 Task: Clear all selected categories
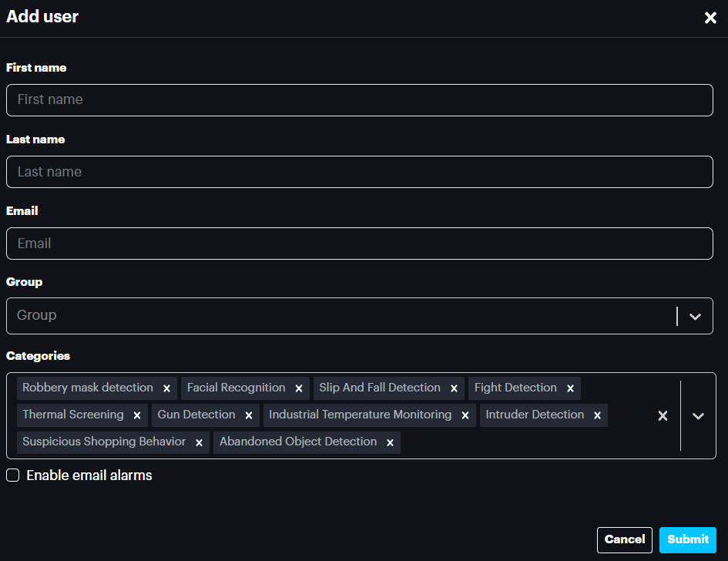coord(663,415)
